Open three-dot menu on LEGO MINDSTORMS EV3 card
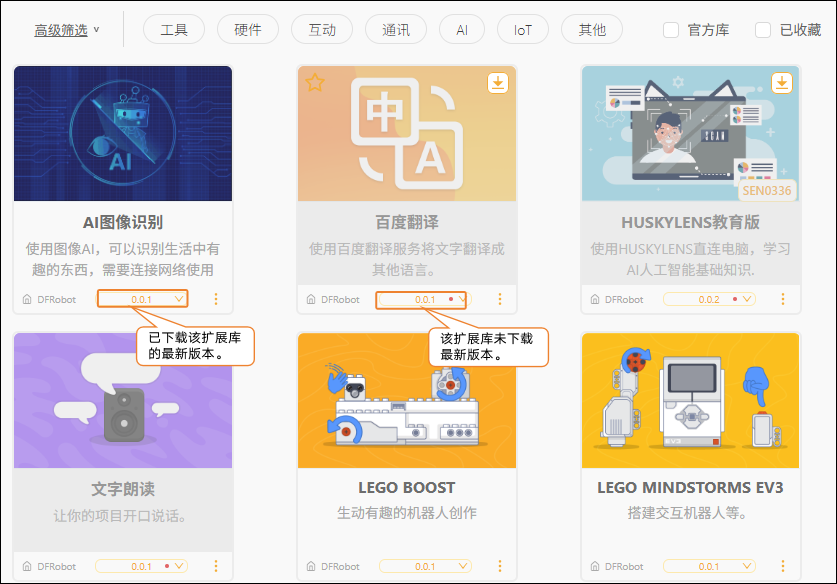 tap(783, 566)
